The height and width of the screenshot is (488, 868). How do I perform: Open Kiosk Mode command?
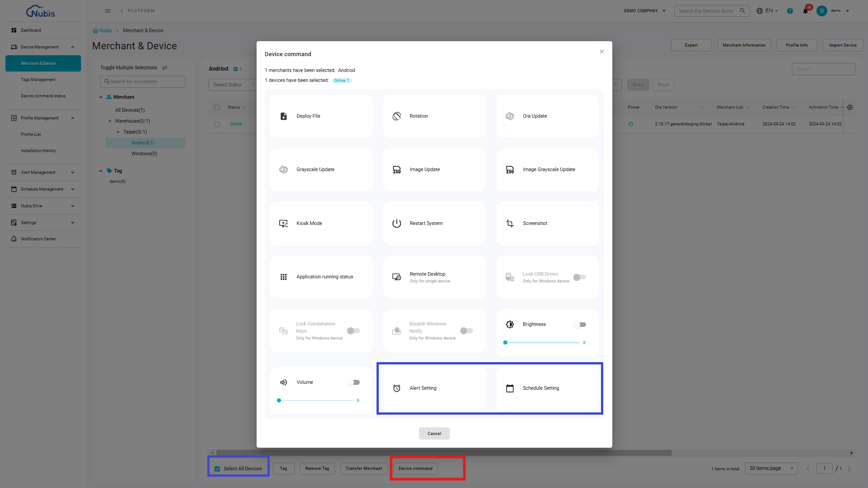(321, 223)
